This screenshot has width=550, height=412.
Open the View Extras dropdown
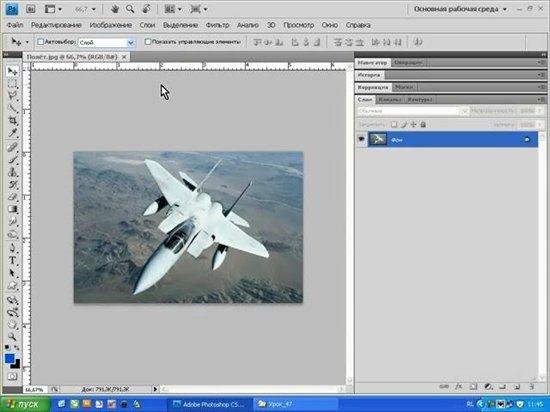pyautogui.click(x=53, y=9)
